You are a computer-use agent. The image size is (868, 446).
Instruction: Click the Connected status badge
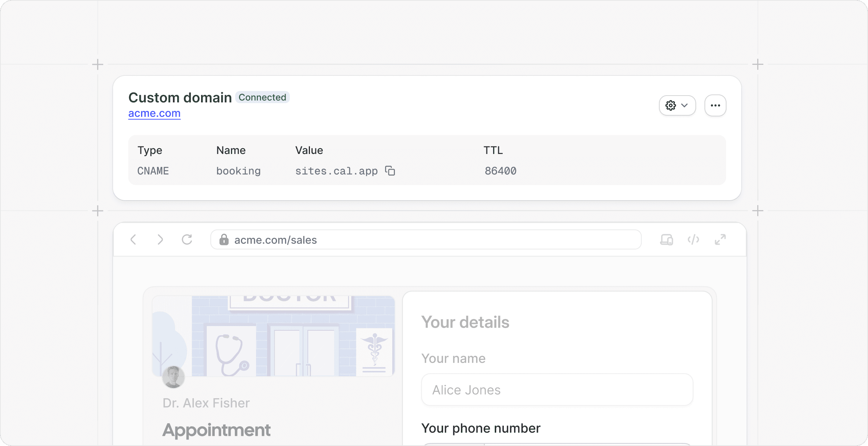(262, 97)
